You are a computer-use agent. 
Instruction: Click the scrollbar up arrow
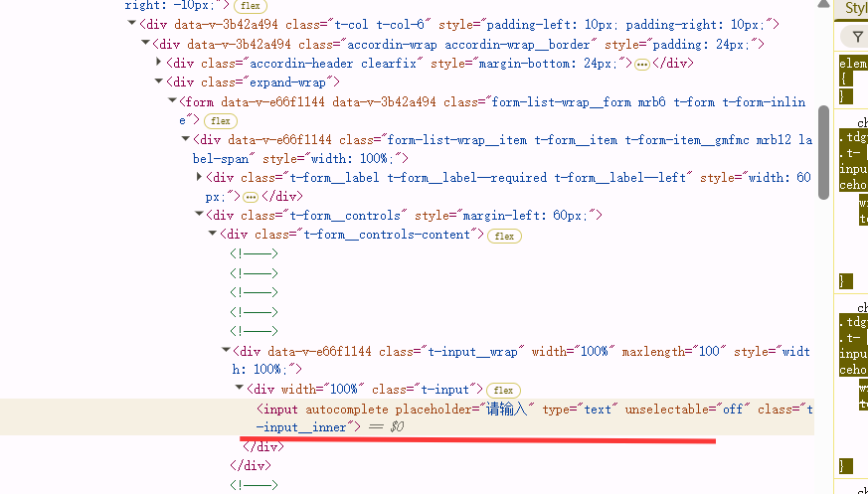(823, 4)
